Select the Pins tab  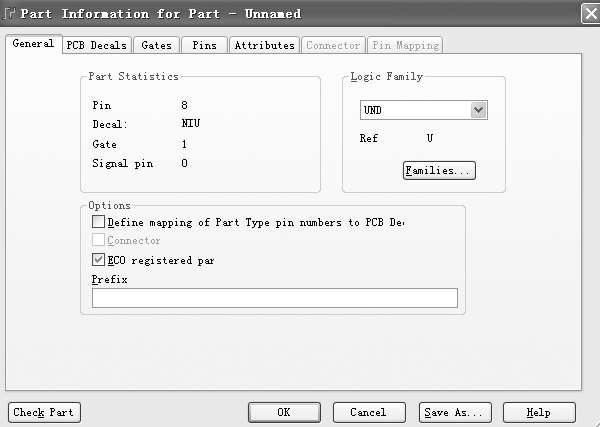click(203, 45)
